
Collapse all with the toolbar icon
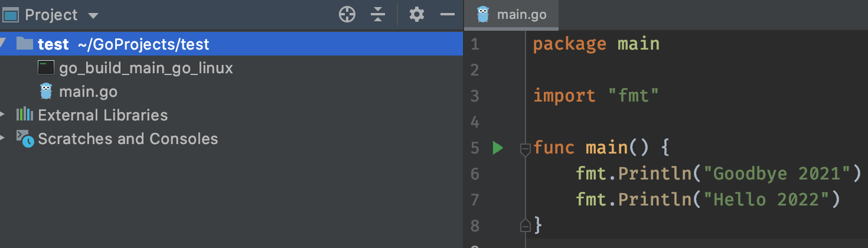[x=378, y=15]
